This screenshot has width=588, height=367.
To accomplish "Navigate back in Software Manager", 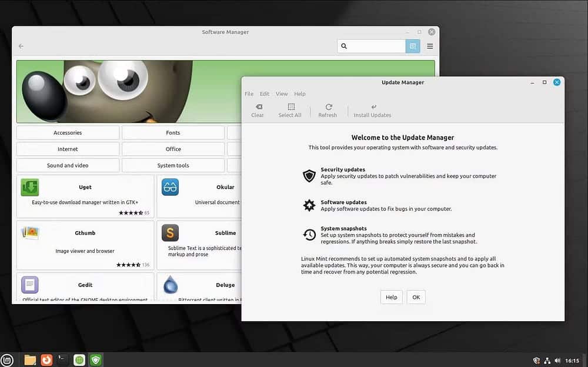I will pos(21,46).
